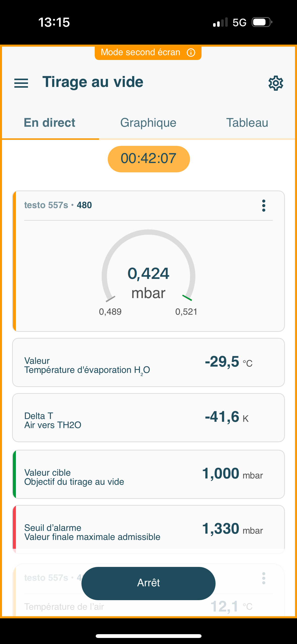Viewport: 297px width, 644px height.
Task: Open the Seuil d'alarme 1,330 mbar card
Action: [148, 529]
